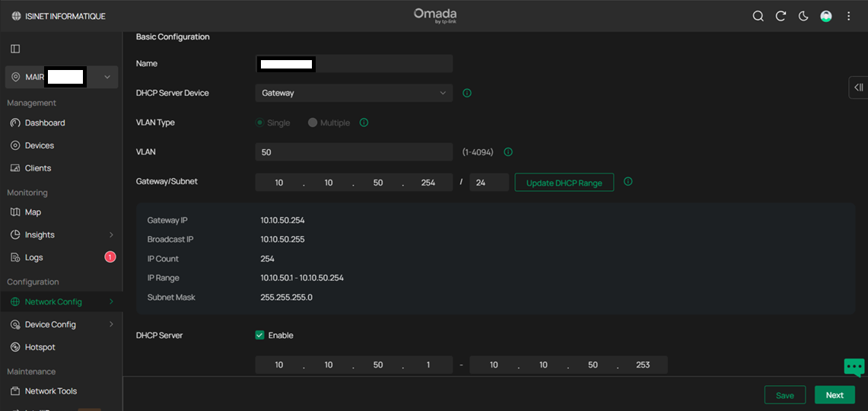The width and height of the screenshot is (868, 411).
Task: Toggle the DHCP Server Enable checkbox
Action: point(259,335)
